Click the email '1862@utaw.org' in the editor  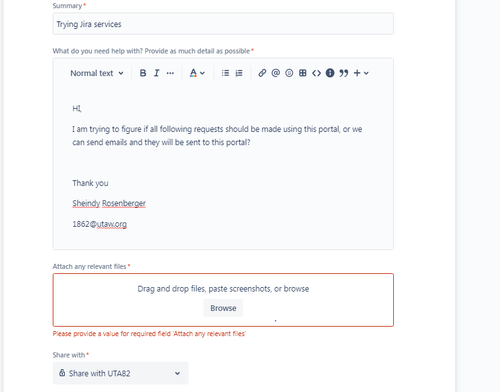pyautogui.click(x=99, y=224)
